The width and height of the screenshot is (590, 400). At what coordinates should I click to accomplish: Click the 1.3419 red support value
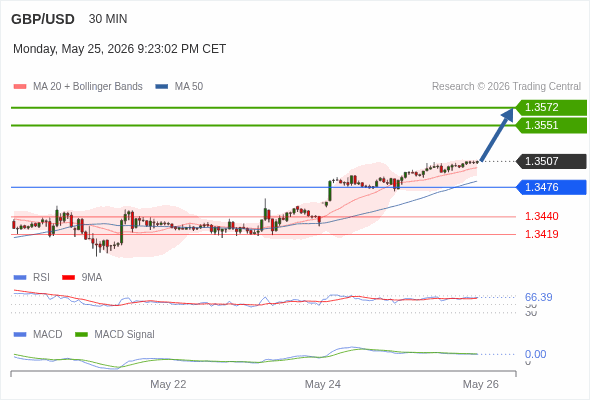click(x=541, y=234)
